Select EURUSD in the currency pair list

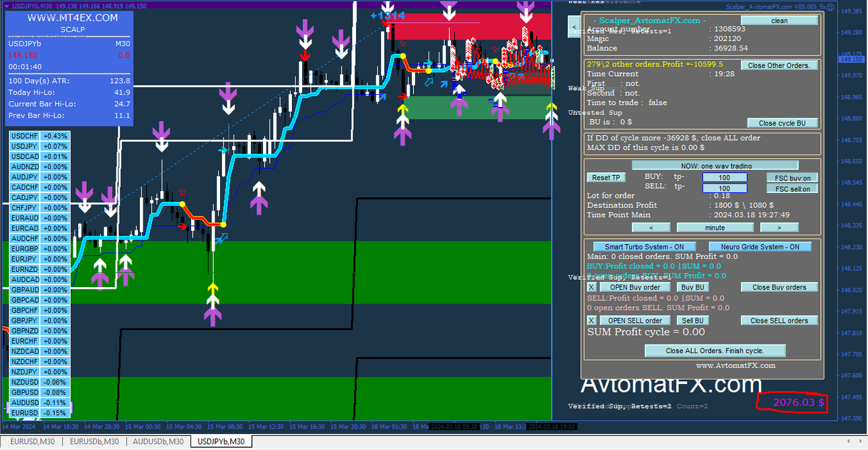pyautogui.click(x=25, y=413)
